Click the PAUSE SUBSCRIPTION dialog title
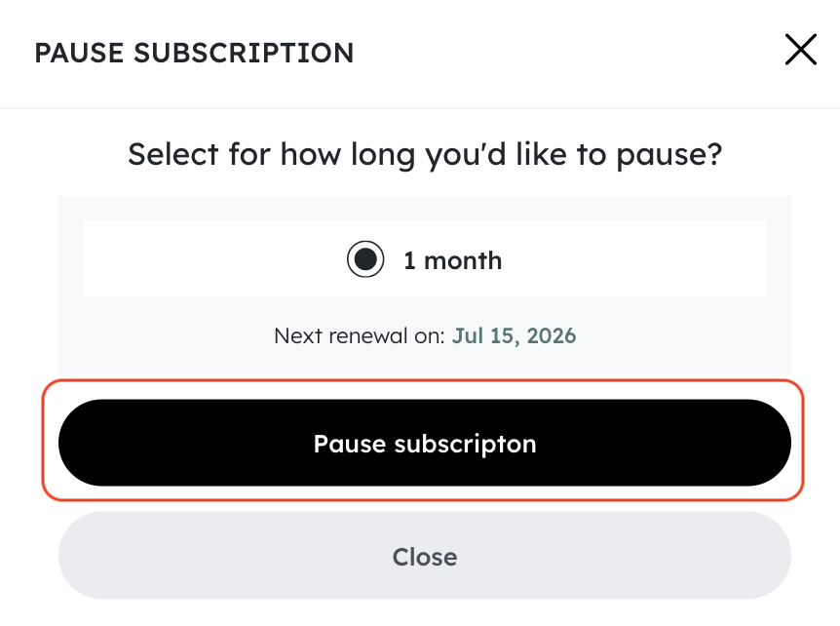Viewport: 840px width, 626px height. tap(194, 53)
